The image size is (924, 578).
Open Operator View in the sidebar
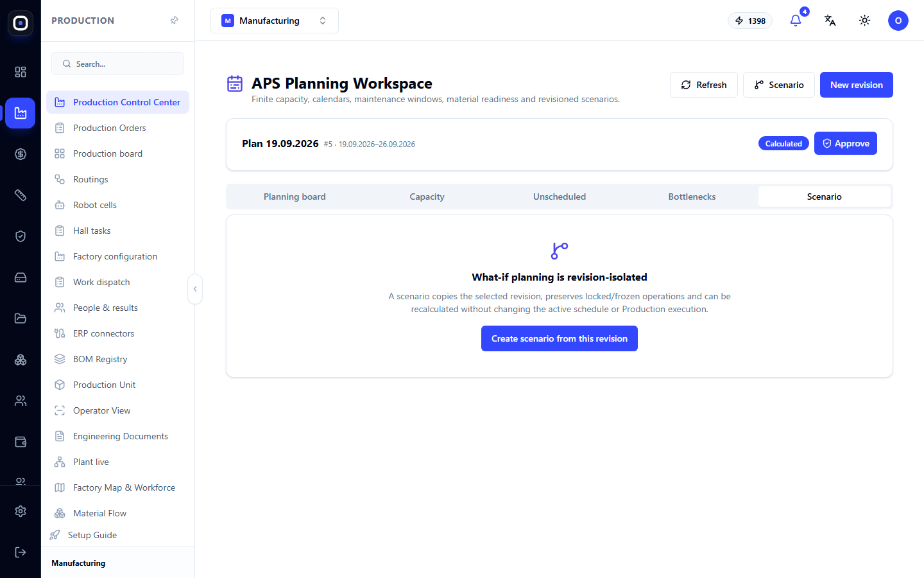[117, 410]
